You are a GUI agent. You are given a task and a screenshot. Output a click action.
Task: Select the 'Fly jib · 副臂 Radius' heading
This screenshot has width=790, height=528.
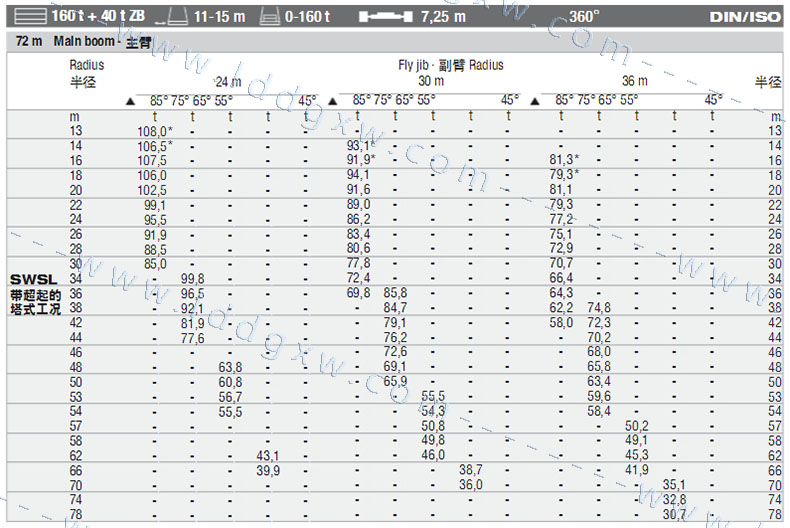[451, 65]
